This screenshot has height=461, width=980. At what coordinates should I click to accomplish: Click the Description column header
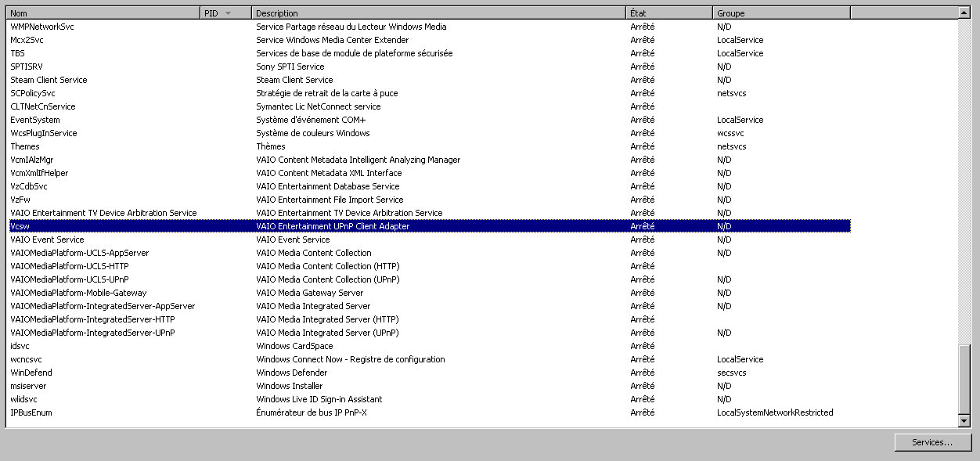click(439, 13)
